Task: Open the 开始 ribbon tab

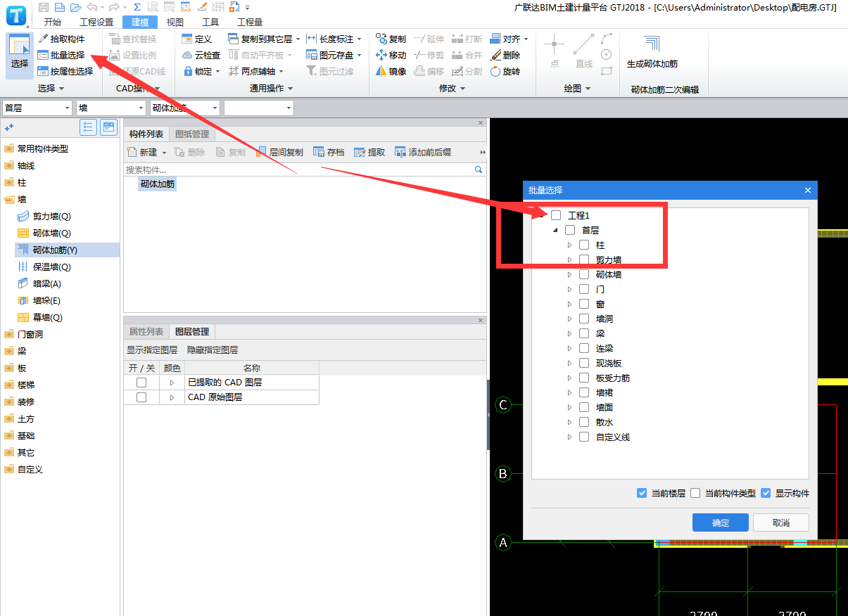Action: coord(52,22)
